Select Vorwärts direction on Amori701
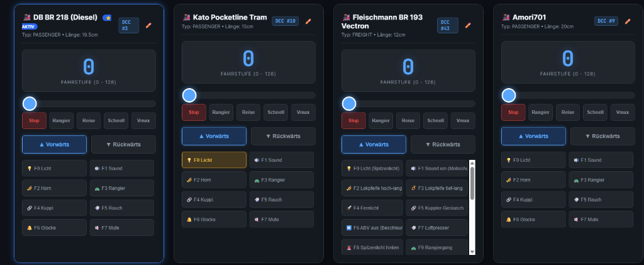 [533, 136]
